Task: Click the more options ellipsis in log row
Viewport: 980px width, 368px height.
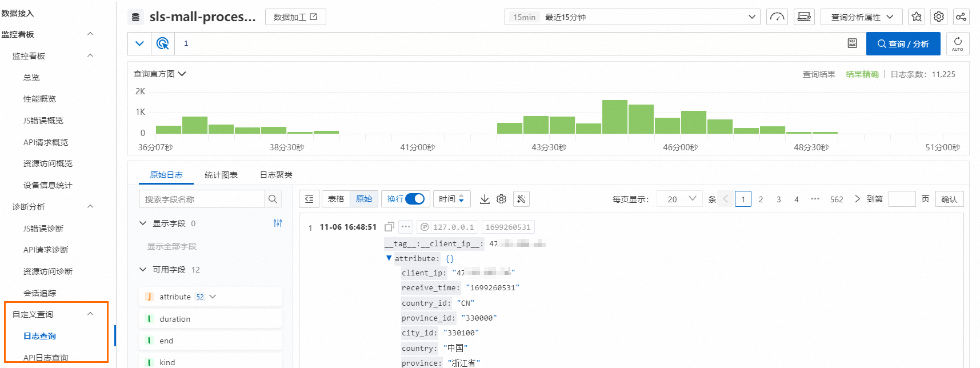Action: point(406,226)
